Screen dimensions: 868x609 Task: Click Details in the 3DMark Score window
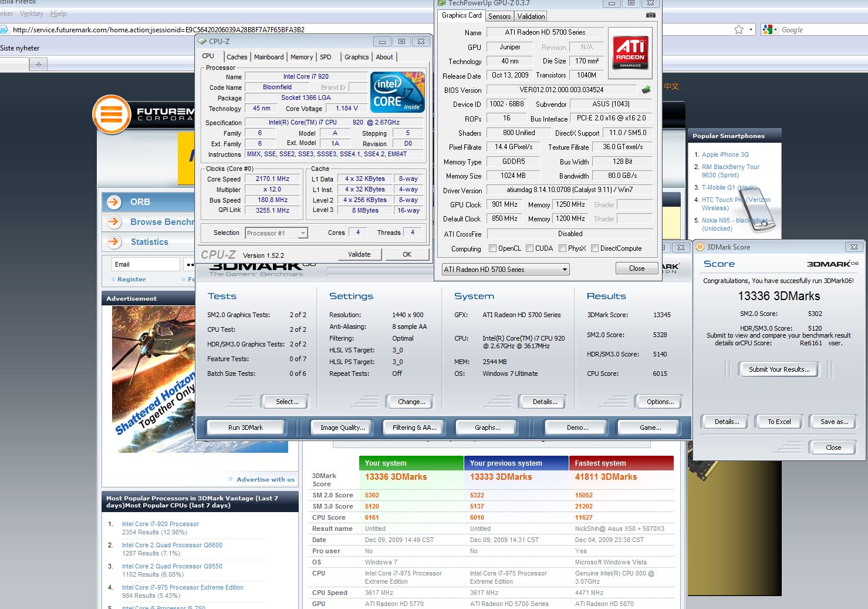tap(727, 422)
